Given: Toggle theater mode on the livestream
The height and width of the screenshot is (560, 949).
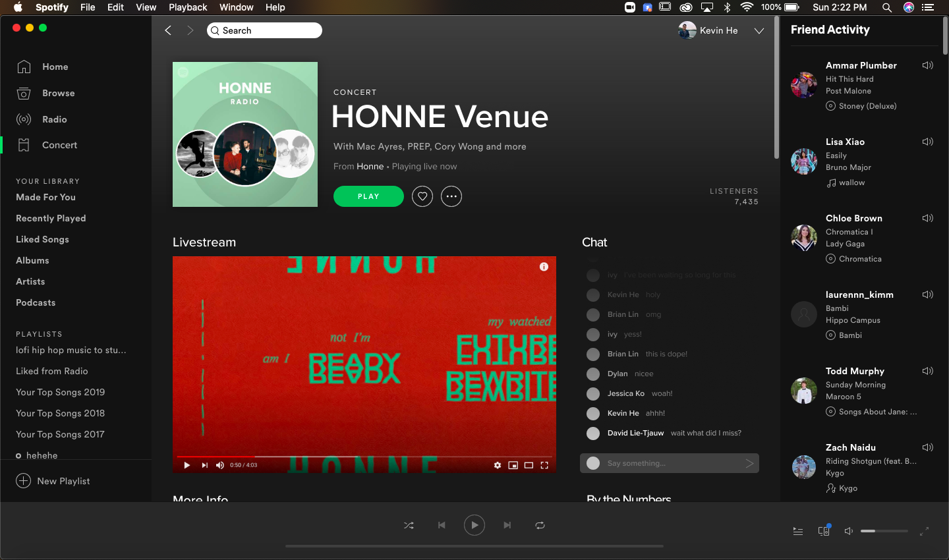Looking at the screenshot, I should [x=529, y=465].
